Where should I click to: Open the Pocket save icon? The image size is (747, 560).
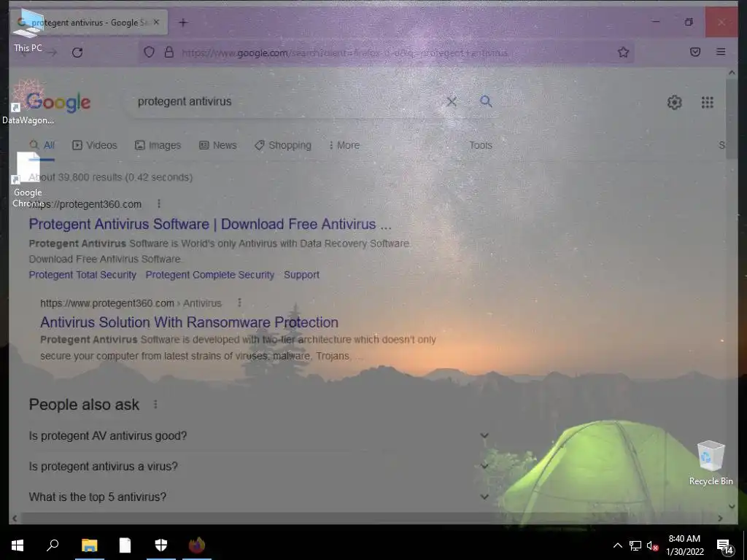point(695,52)
